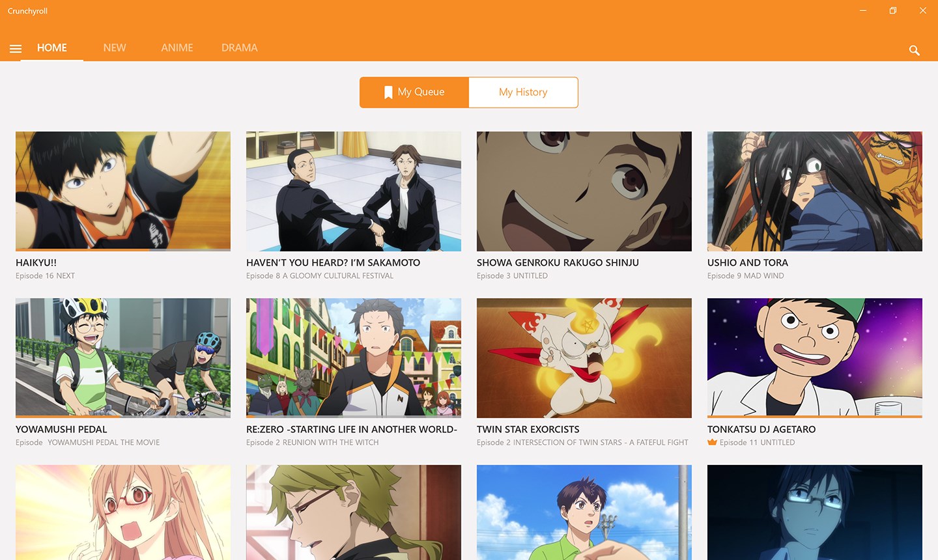The width and height of the screenshot is (938, 560).
Task: Open Tonkatsu DJ Agetaro thumbnail image
Action: [815, 356]
